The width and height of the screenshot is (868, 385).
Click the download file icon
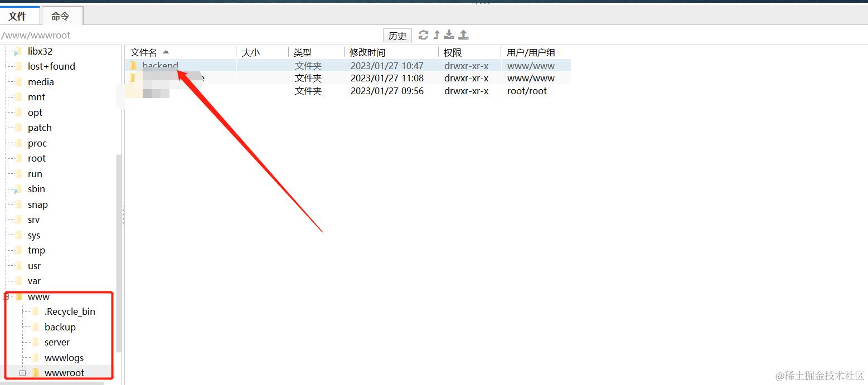[449, 35]
